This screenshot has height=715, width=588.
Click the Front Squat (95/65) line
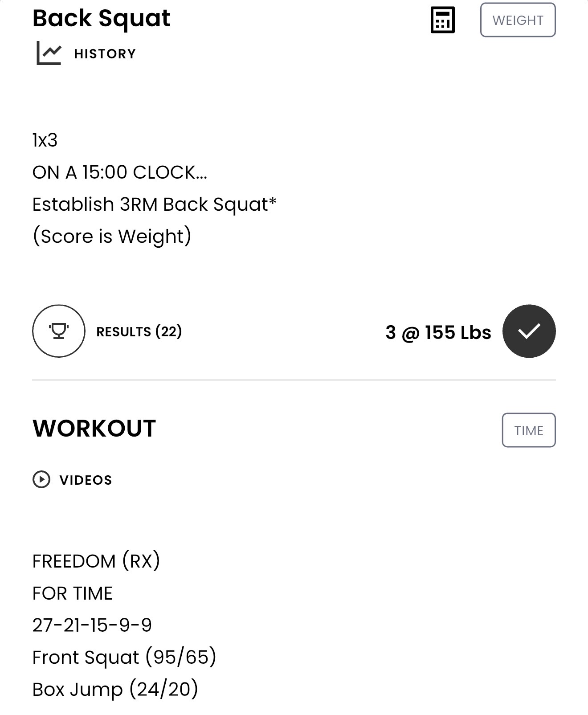(124, 657)
